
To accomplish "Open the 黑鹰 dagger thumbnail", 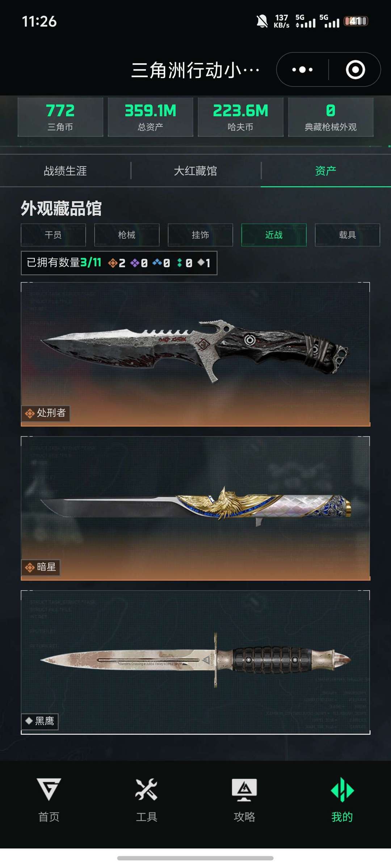I will click(195, 662).
